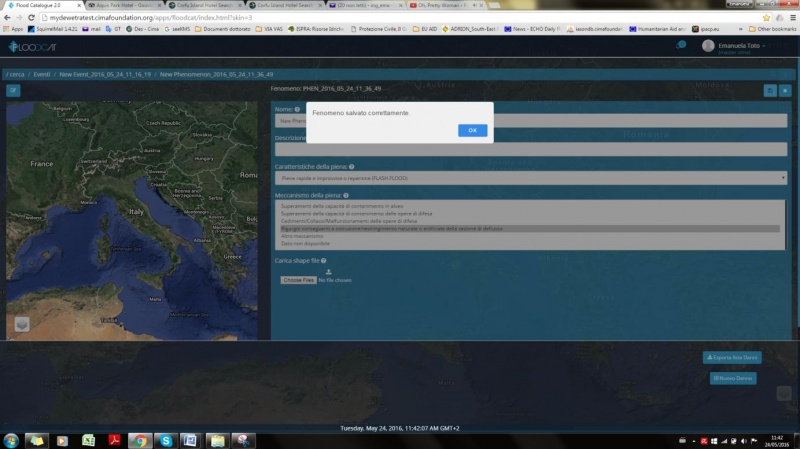Open New Event_2016_05_24_11_16_19 breadcrumb
This screenshot has width=800, height=449.
click(105, 74)
